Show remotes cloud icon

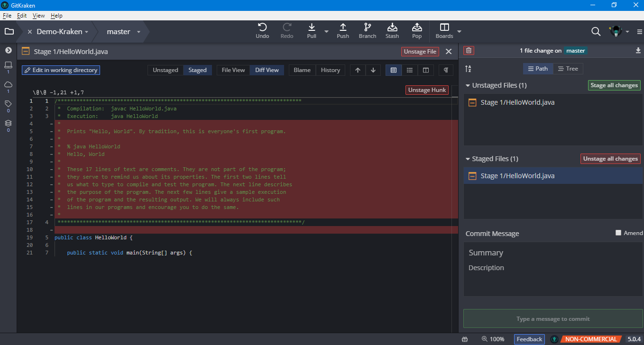pyautogui.click(x=8, y=84)
